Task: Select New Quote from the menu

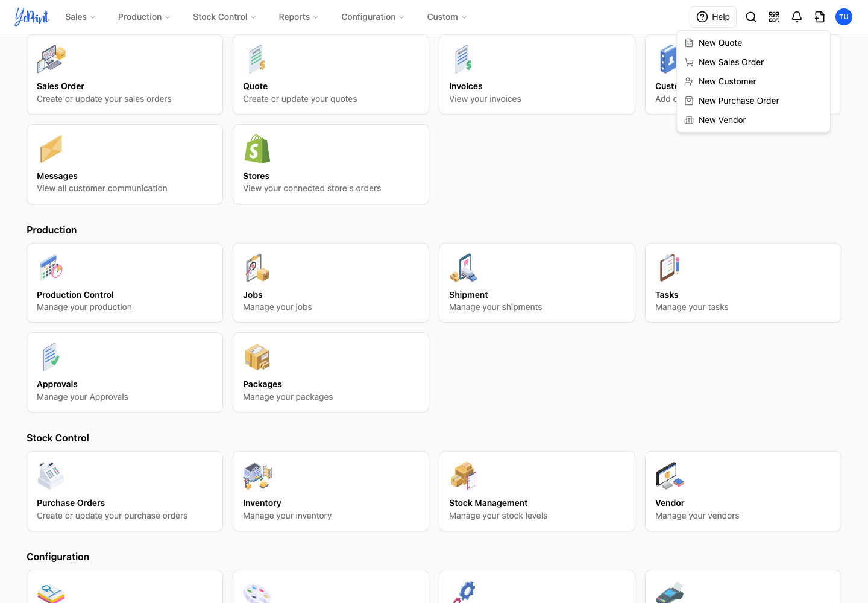Action: pos(753,43)
